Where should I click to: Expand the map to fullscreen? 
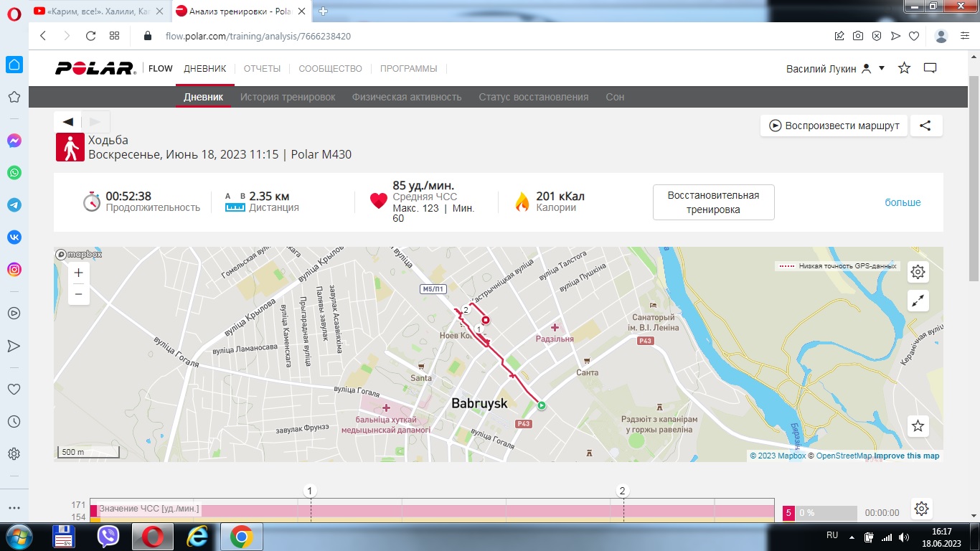[918, 301]
